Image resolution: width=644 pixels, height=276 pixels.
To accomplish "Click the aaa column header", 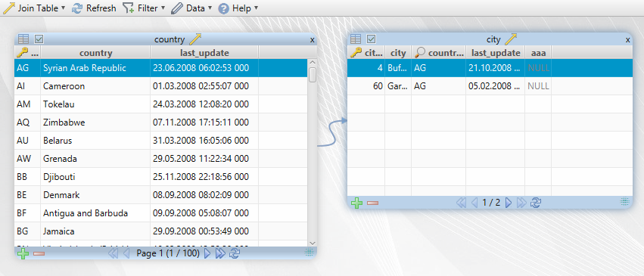I will click(x=538, y=52).
